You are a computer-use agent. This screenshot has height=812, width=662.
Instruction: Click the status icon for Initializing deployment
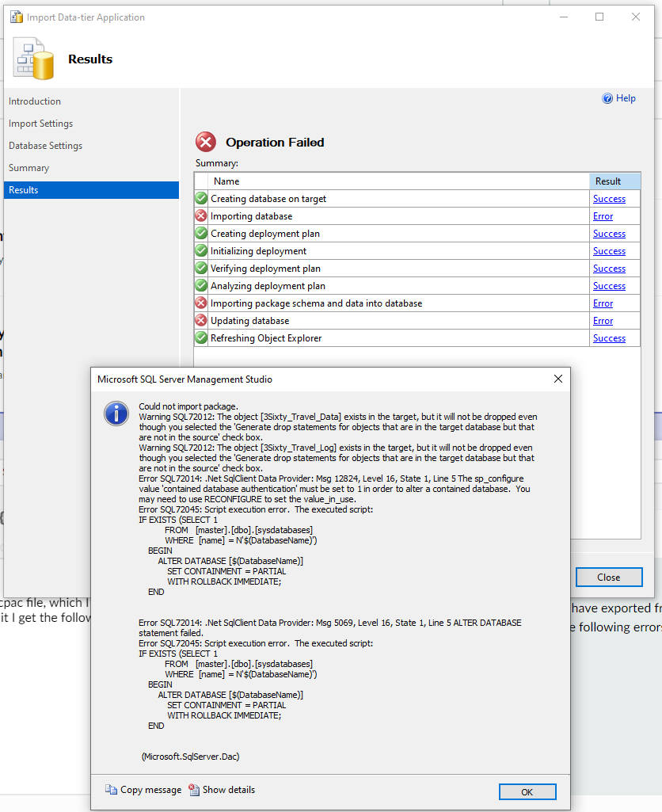pos(201,250)
